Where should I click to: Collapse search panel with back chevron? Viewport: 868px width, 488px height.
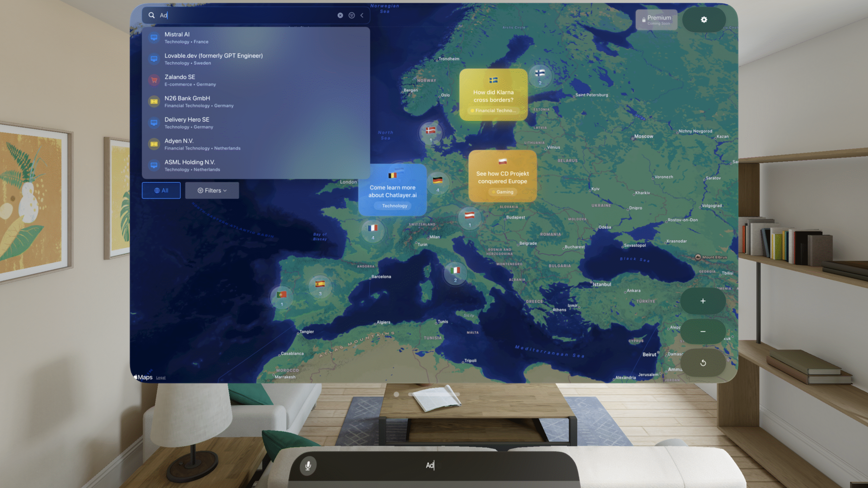362,15
